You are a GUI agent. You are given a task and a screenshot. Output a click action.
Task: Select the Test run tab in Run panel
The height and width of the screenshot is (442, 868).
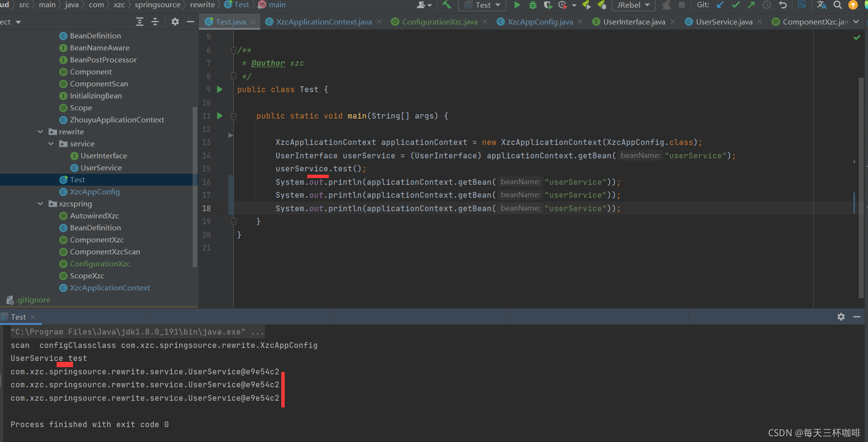(18, 317)
